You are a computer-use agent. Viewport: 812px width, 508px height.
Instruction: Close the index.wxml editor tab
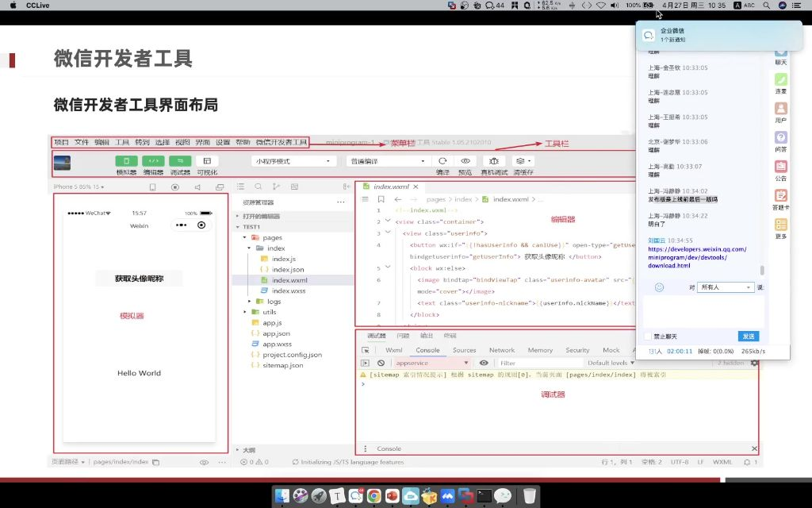click(416, 187)
